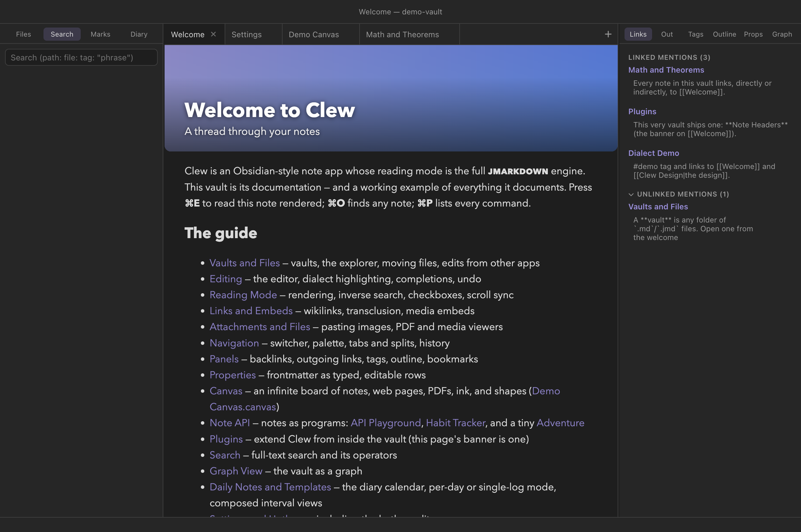Follow the Note API link
The width and height of the screenshot is (801, 532).
coord(230,423)
